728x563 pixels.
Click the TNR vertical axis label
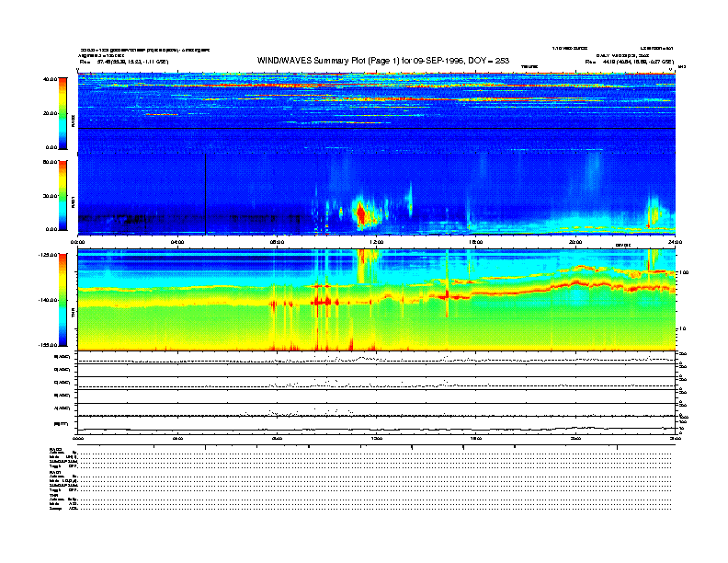click(x=73, y=314)
